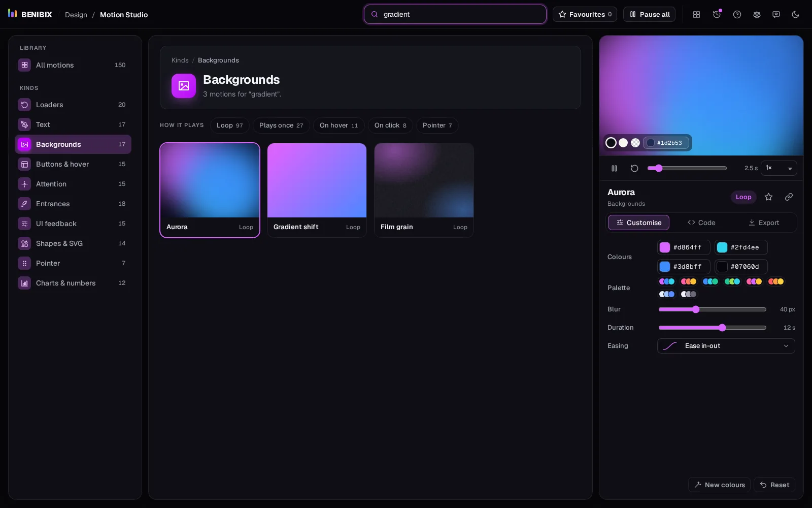Viewport: 812px width, 508px height.
Task: Click the Attention sparkle icon
Action: coord(24,184)
